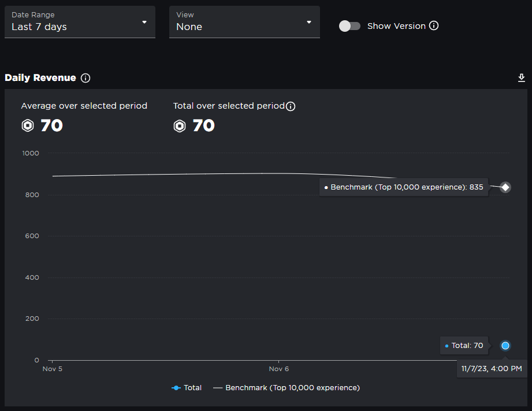Open the download/export chart icon
The height and width of the screenshot is (411, 532).
pyautogui.click(x=521, y=77)
